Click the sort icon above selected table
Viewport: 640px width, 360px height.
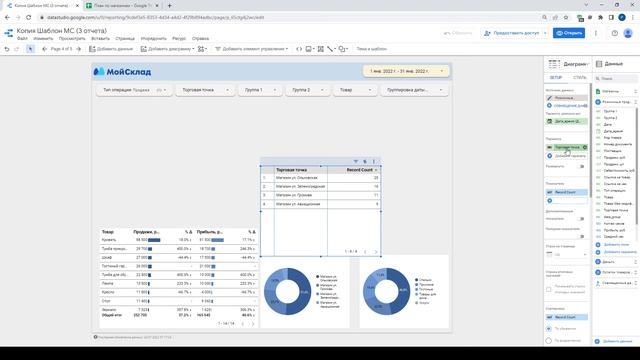coord(365,162)
